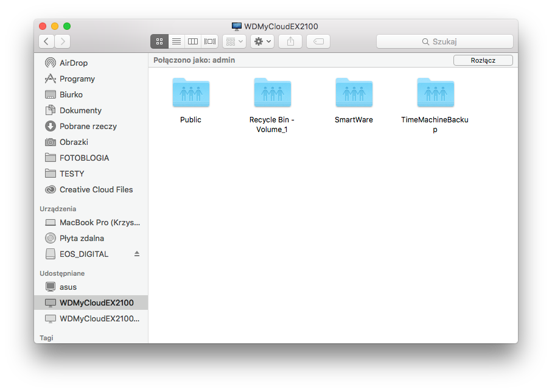This screenshot has width=552, height=392.
Task: Click the yellow minimize window button
Action: coord(55,26)
